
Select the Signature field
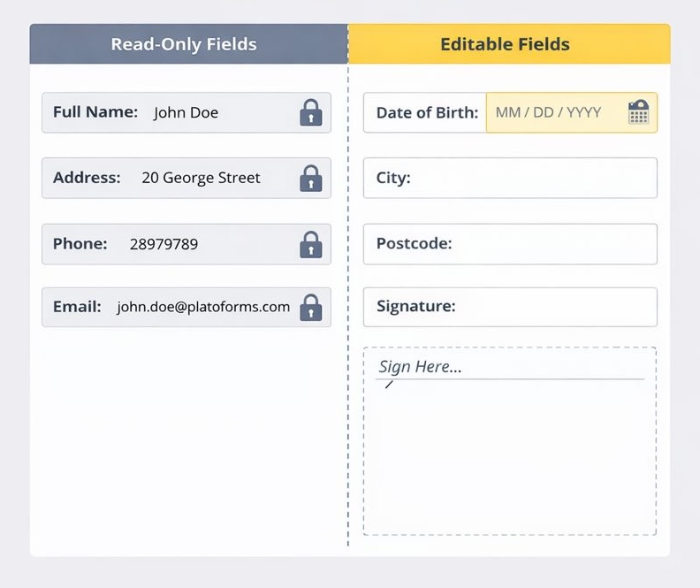pyautogui.click(x=548, y=307)
